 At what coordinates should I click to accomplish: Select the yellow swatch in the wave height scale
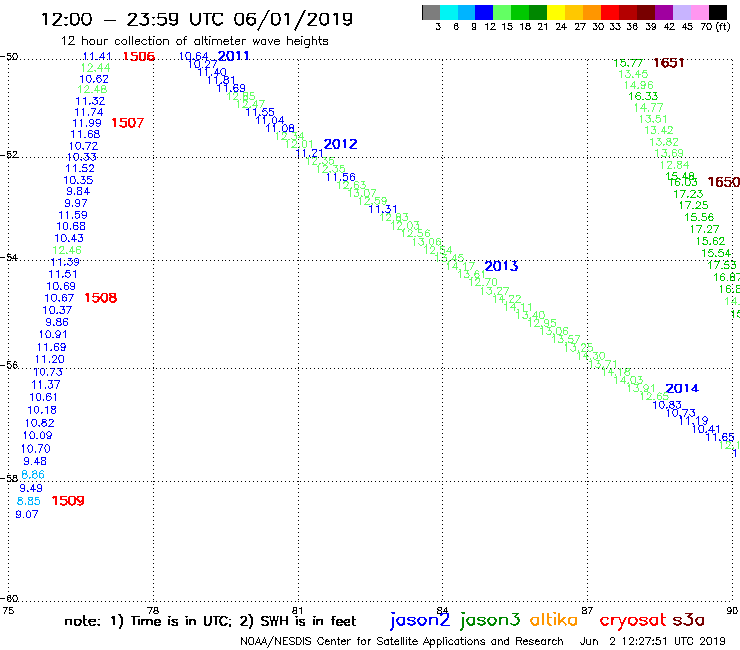coord(556,12)
